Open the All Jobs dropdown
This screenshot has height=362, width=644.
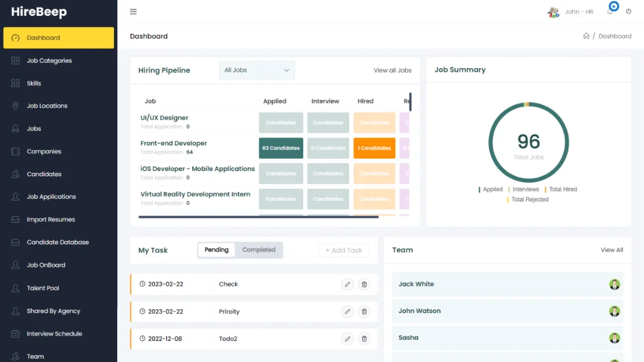(256, 71)
